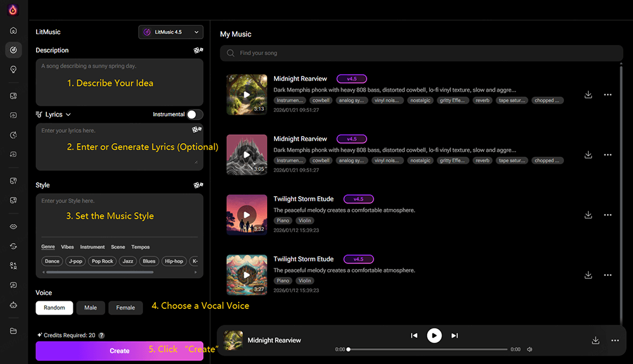The width and height of the screenshot is (633, 364).
Task: Open the player bar three-dot menu
Action: pyautogui.click(x=615, y=340)
